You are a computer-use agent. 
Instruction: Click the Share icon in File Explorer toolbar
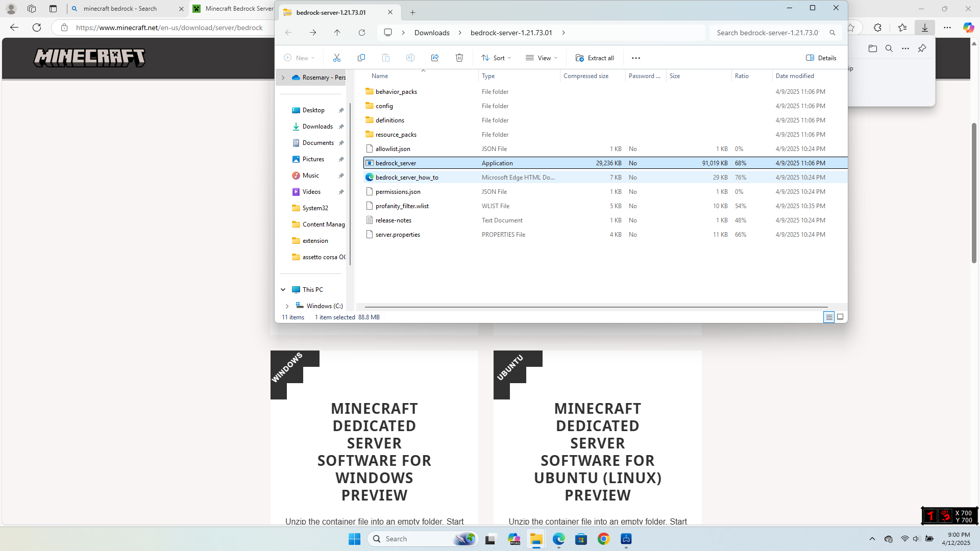435,58
